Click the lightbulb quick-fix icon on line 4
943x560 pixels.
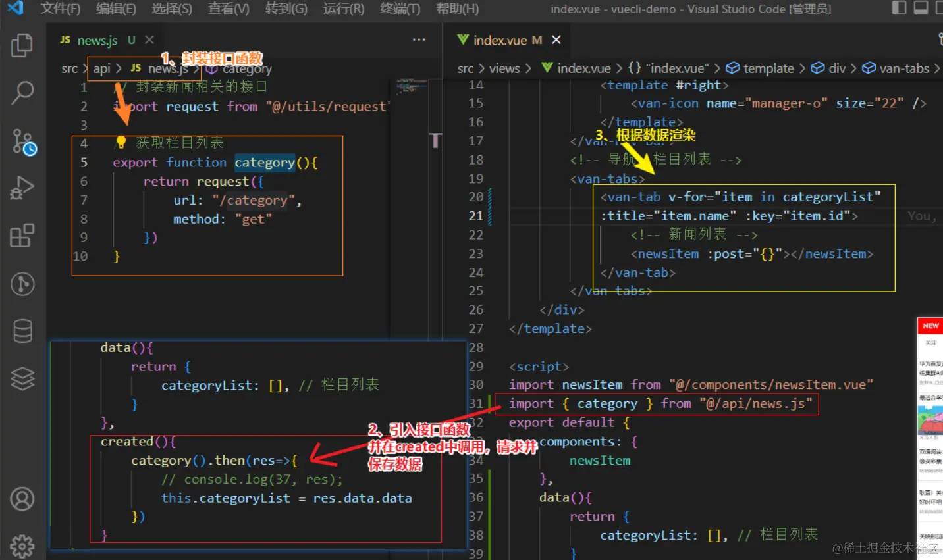pos(121,142)
